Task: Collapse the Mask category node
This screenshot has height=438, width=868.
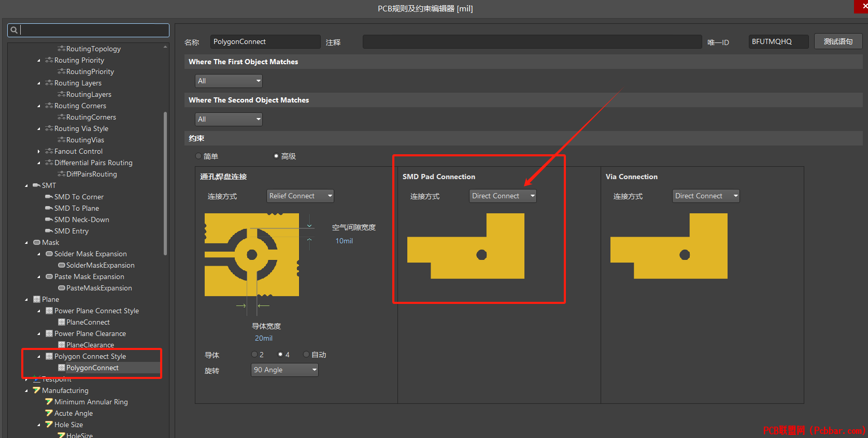Action: [26, 242]
